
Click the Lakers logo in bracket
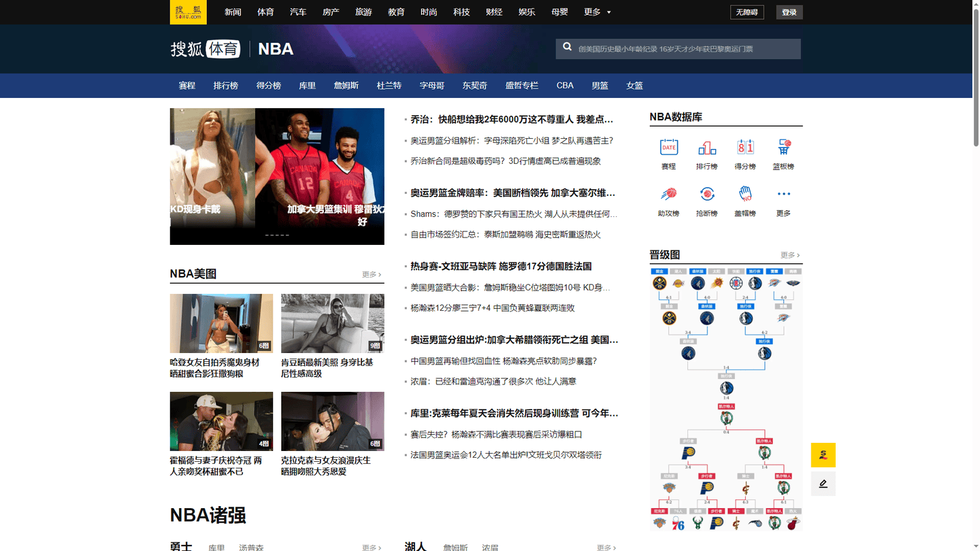click(x=678, y=284)
